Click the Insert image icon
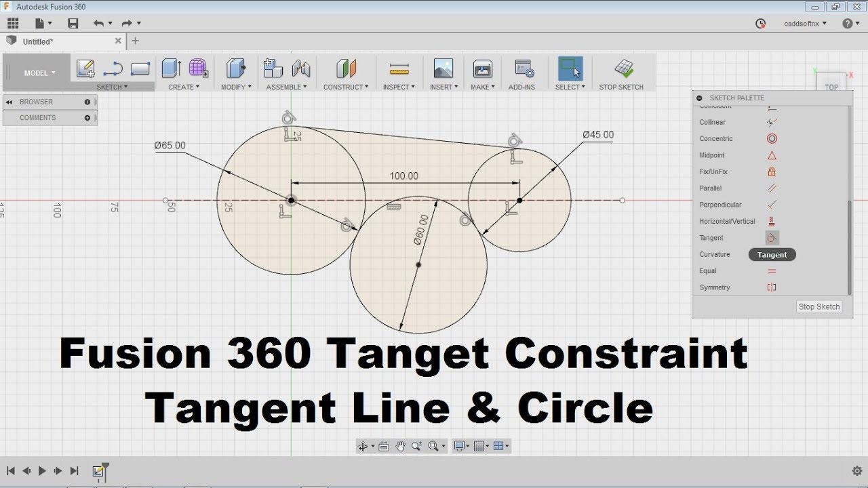The width and height of the screenshot is (868, 488). pyautogui.click(x=443, y=68)
